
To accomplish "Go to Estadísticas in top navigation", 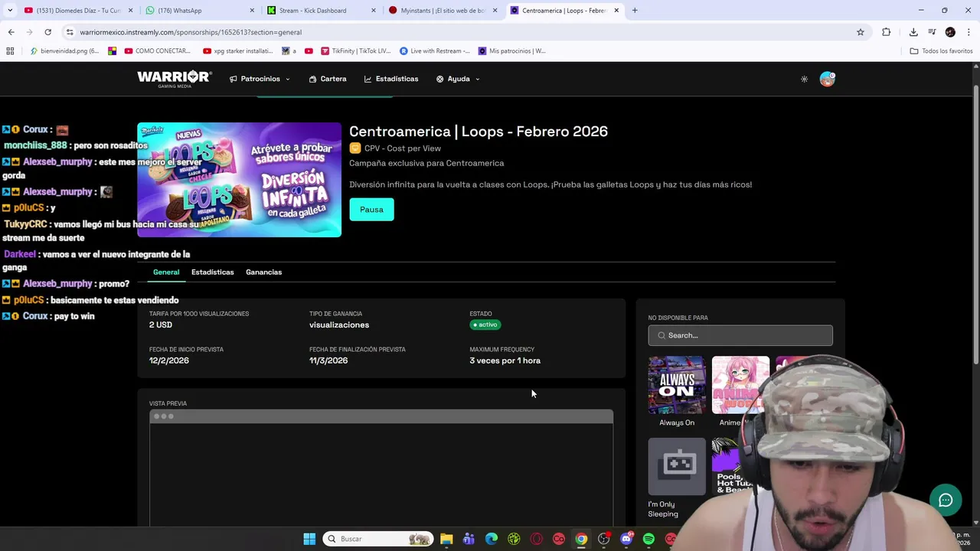I will [391, 79].
